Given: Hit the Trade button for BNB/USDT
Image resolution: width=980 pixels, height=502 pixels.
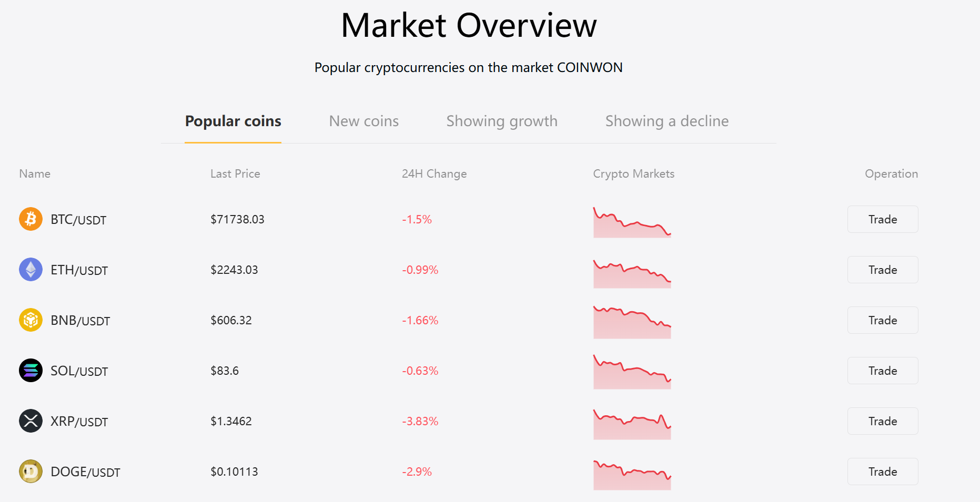Looking at the screenshot, I should (x=882, y=320).
